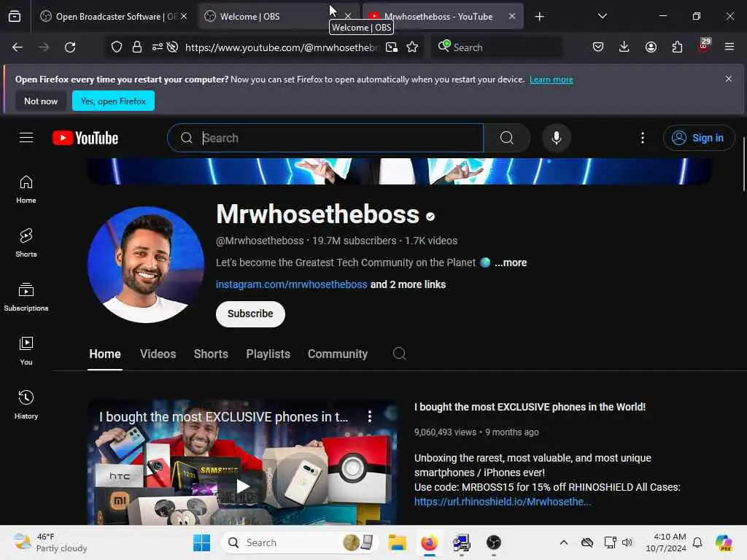Open extensions puzzle icon
747x560 pixels.
677,47
